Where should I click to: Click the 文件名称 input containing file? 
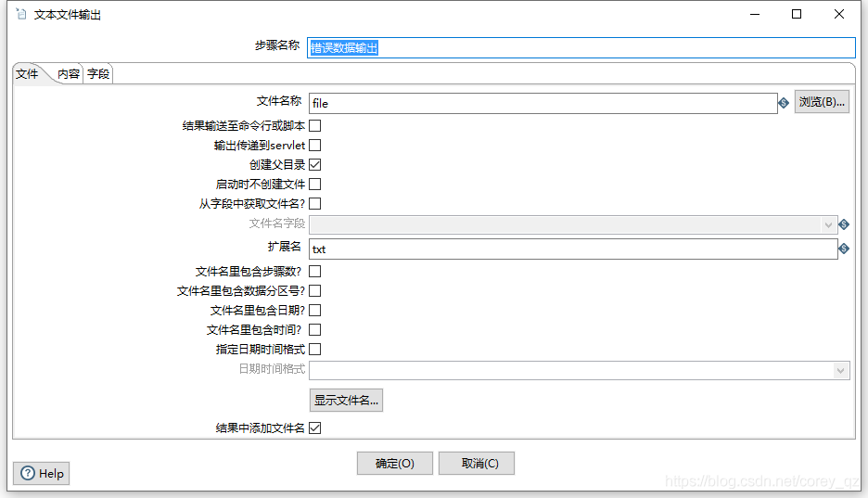tap(543, 104)
